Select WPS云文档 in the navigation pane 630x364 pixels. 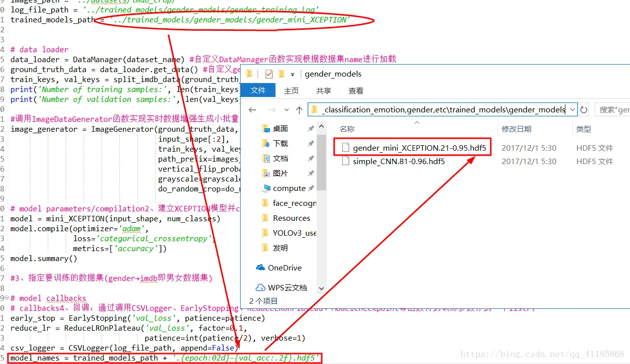(287, 287)
